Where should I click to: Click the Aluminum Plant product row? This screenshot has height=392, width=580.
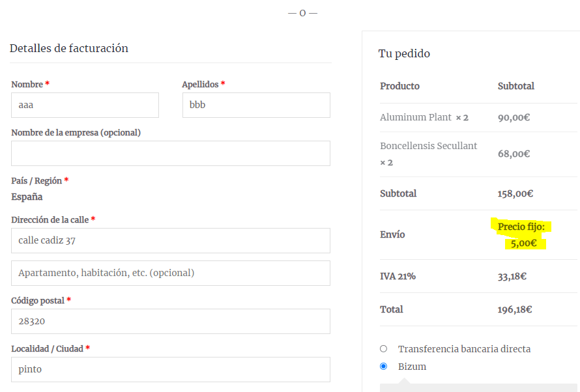pos(478,117)
